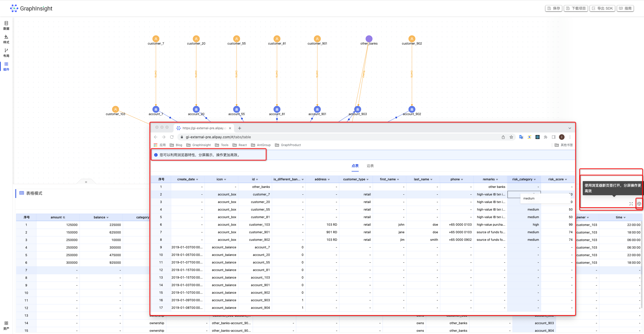
Task: Open the browser new tab plus button
Action: click(x=240, y=128)
